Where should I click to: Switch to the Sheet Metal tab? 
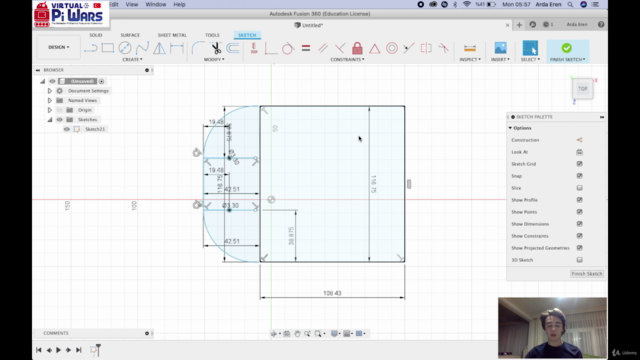[172, 35]
